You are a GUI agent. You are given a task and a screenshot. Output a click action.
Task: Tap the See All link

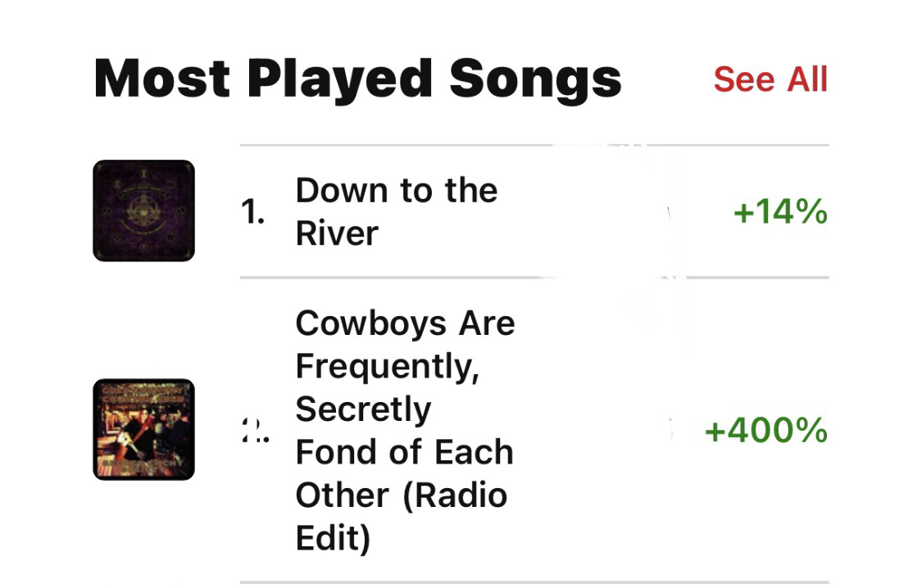[x=770, y=79]
